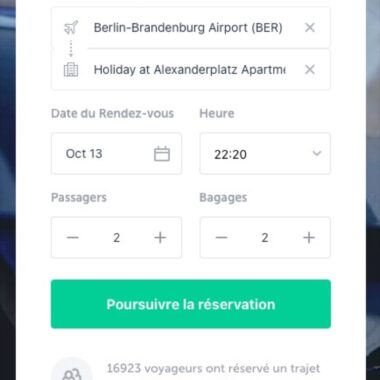
Task: Click the airplane pickup icon
Action: tap(71, 27)
